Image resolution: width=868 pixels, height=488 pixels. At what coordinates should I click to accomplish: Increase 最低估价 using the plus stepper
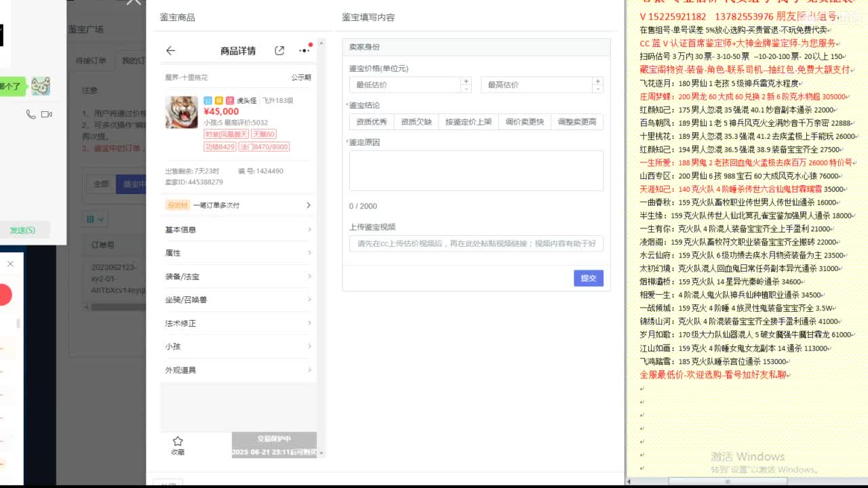coord(466,79)
